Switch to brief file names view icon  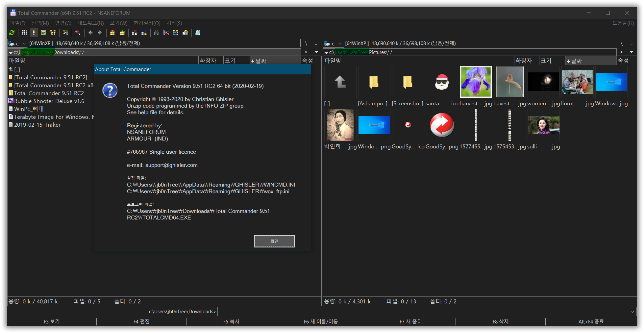tap(24, 33)
